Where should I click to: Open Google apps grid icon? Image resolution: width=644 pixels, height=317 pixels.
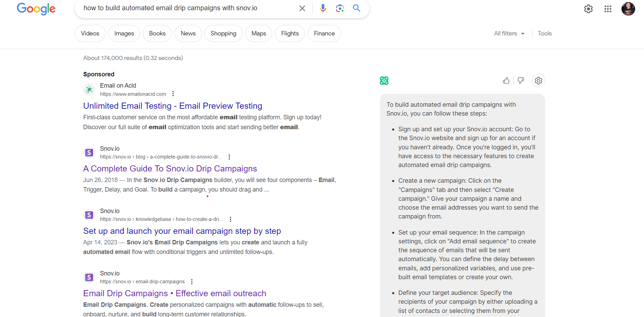[x=608, y=9]
